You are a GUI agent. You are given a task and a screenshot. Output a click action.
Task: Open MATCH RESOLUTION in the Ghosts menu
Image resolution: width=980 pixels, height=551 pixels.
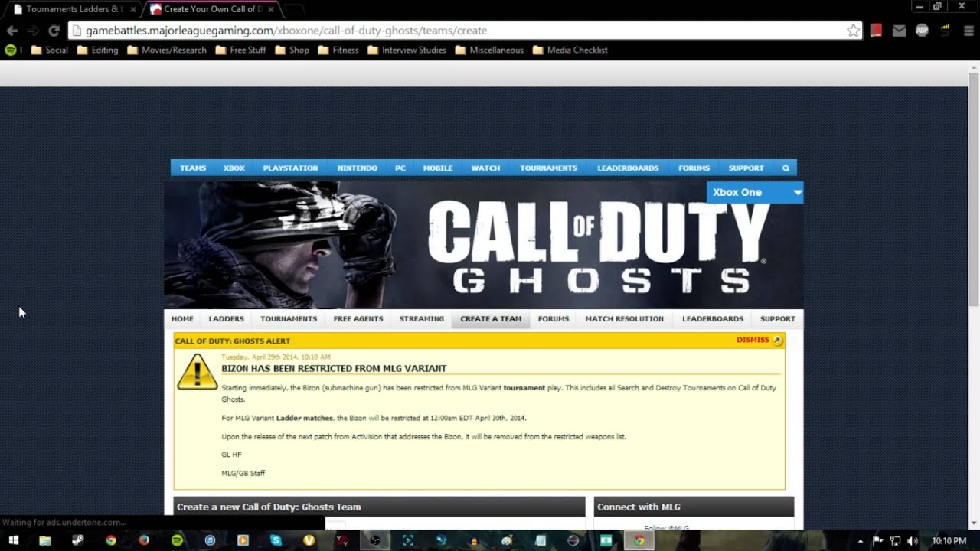point(625,318)
